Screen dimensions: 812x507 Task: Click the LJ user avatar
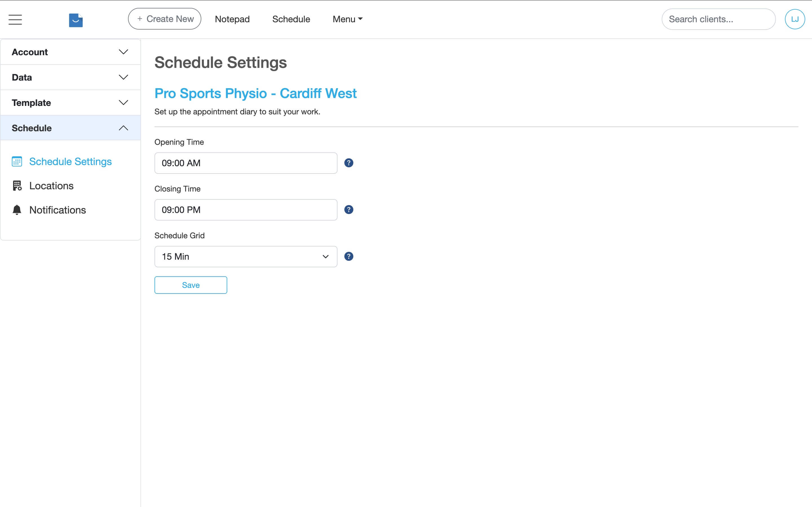coord(795,19)
